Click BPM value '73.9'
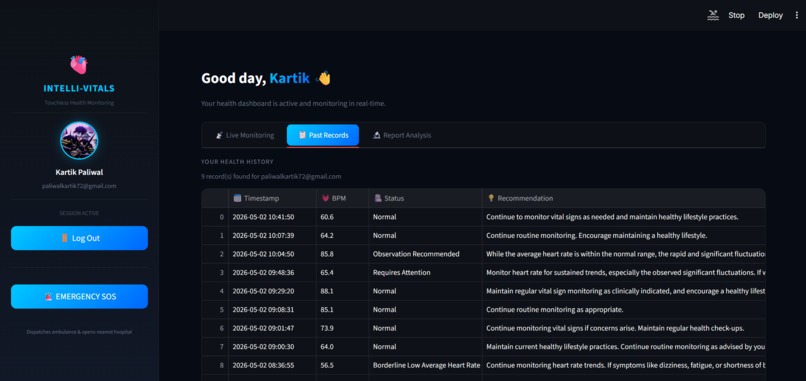The width and height of the screenshot is (806, 381). pyautogui.click(x=327, y=328)
